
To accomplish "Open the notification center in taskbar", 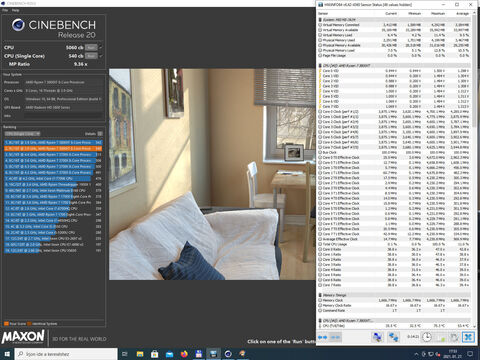I will click(x=471, y=354).
